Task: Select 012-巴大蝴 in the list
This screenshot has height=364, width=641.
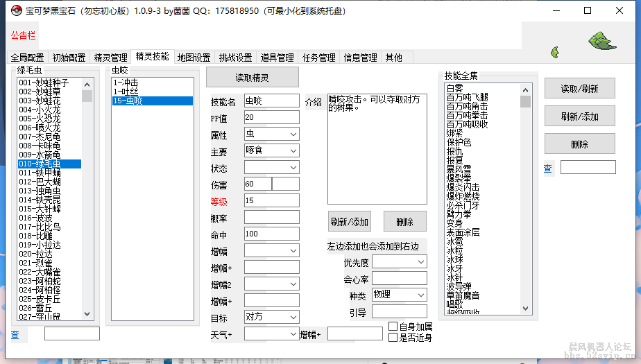Action: [x=49, y=182]
